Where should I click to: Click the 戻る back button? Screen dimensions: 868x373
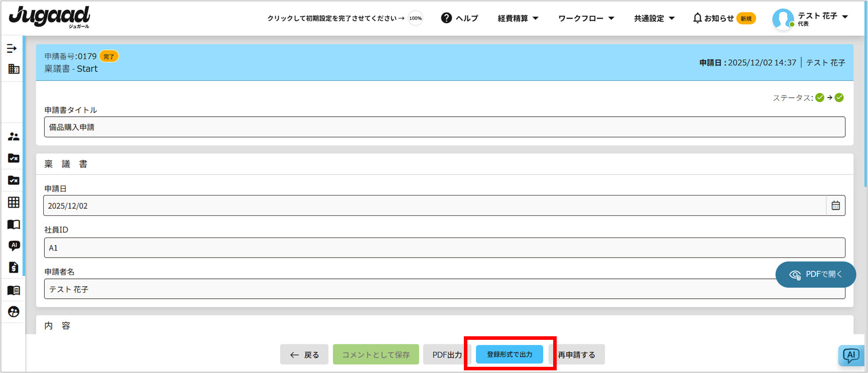click(304, 354)
